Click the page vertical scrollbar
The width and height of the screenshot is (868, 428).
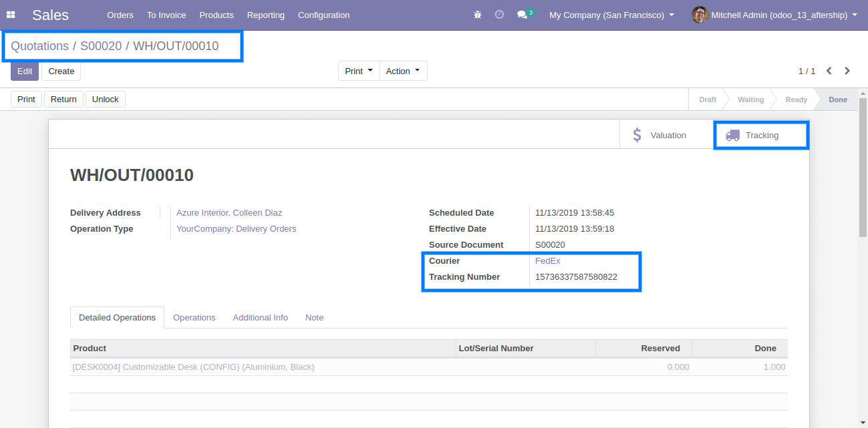(863, 167)
